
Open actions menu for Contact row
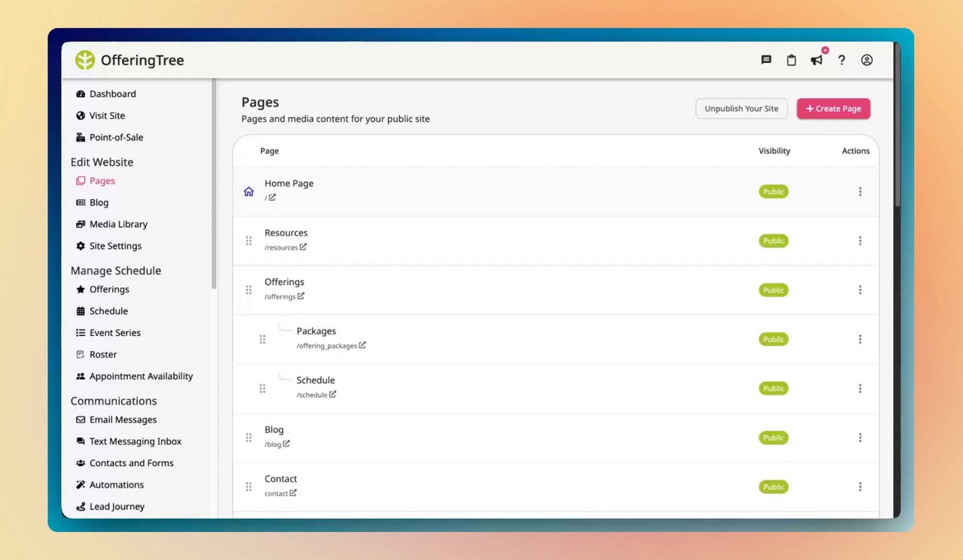pyautogui.click(x=860, y=487)
